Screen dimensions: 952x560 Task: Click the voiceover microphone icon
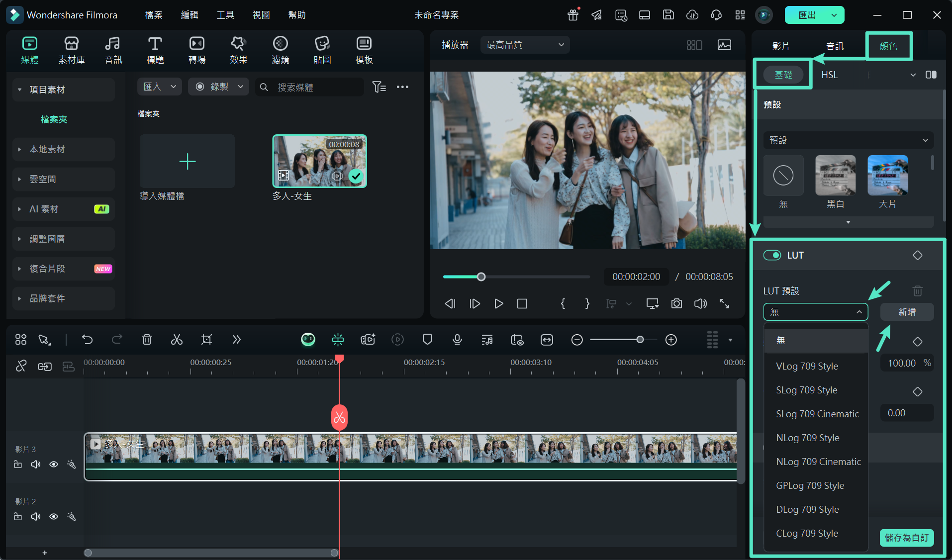pos(457,340)
